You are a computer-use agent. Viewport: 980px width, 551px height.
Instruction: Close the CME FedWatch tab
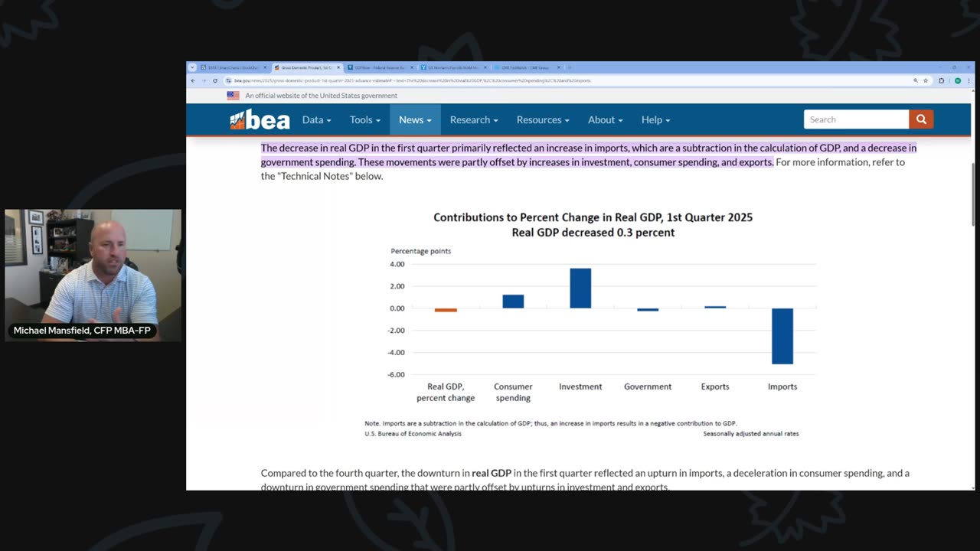559,67
